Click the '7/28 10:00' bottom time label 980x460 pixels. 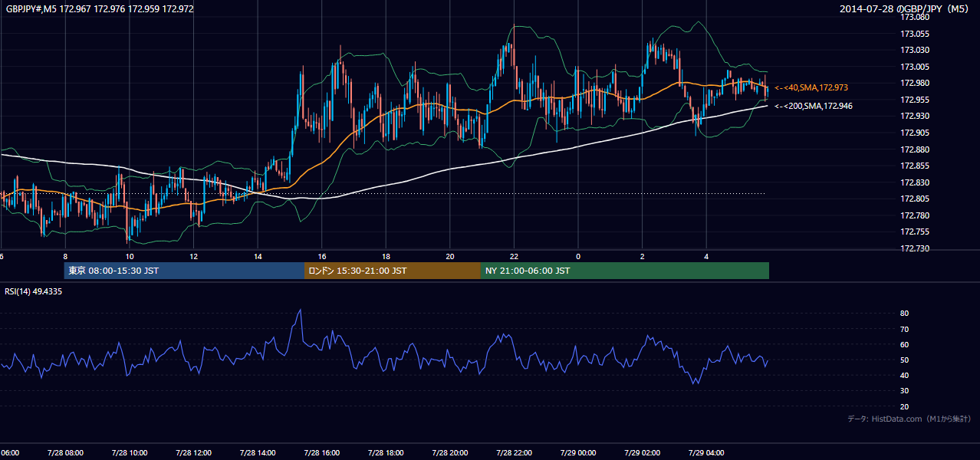[x=130, y=453]
